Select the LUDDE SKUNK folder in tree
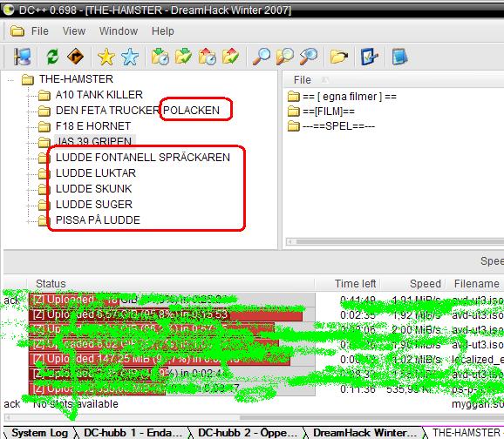The image size is (504, 439). 93,189
